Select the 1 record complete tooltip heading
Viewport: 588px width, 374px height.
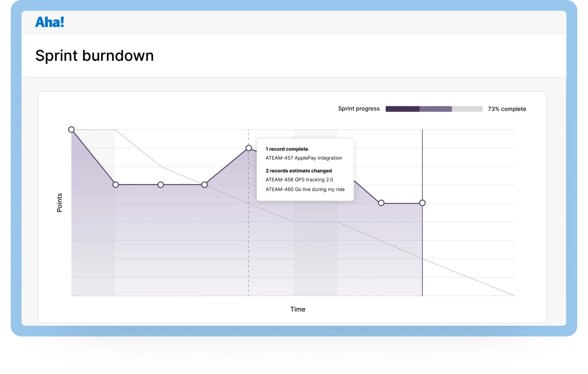click(x=287, y=149)
